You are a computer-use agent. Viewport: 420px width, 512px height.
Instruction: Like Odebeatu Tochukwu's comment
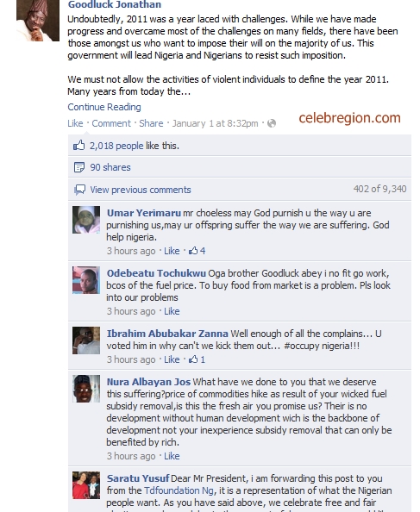[172, 311]
